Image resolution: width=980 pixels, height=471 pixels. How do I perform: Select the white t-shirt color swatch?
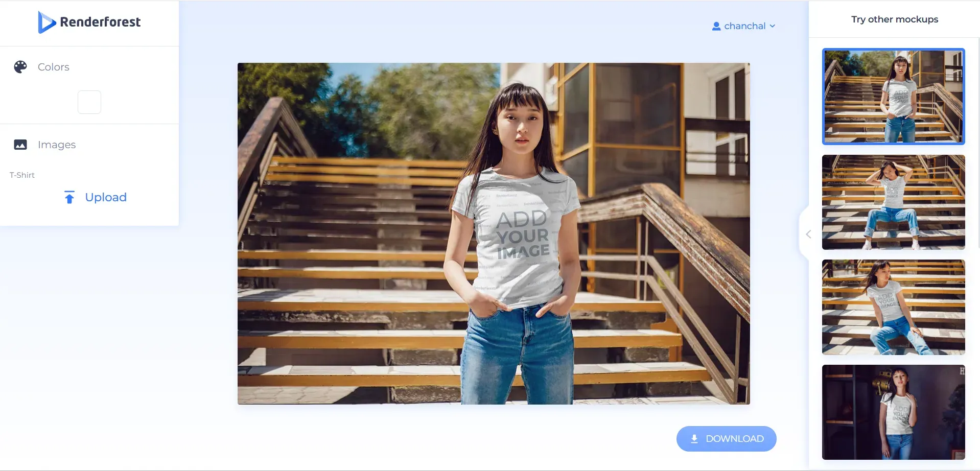[89, 102]
